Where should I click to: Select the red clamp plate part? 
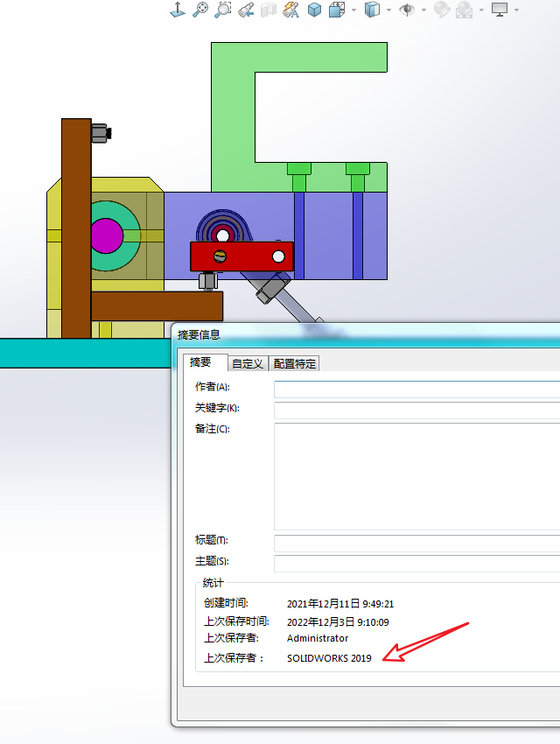[x=247, y=256]
